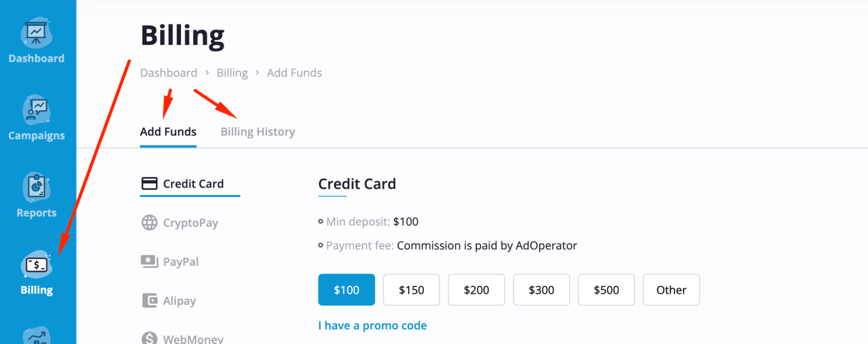Screen dimensions: 868x344
Task: Go to Dashboard via breadcrumb link
Action: click(168, 73)
